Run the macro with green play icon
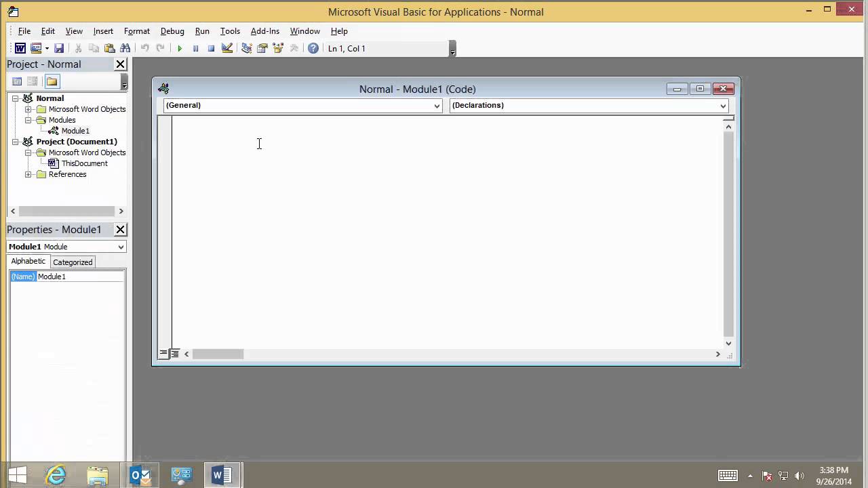Viewport: 868px width, 488px height. (x=180, y=48)
